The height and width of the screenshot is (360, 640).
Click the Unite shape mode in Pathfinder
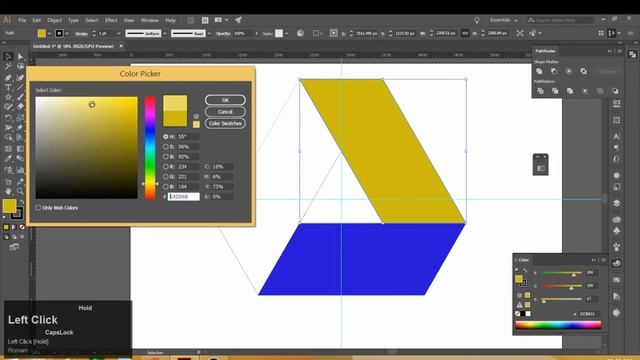pyautogui.click(x=539, y=71)
